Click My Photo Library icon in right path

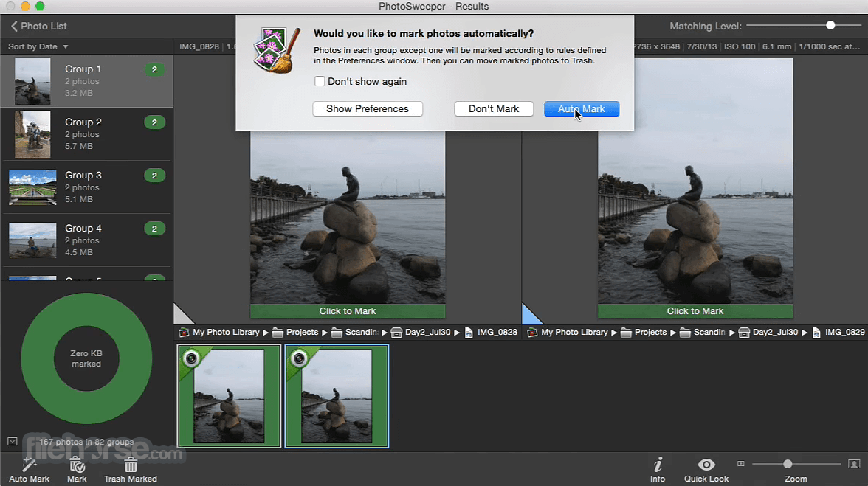tap(532, 333)
